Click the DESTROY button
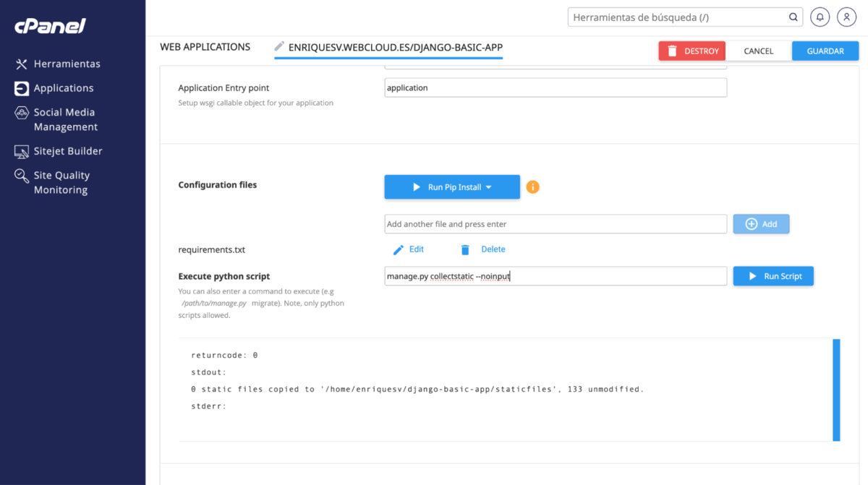Viewport: 868px width, 485px height. click(x=692, y=51)
